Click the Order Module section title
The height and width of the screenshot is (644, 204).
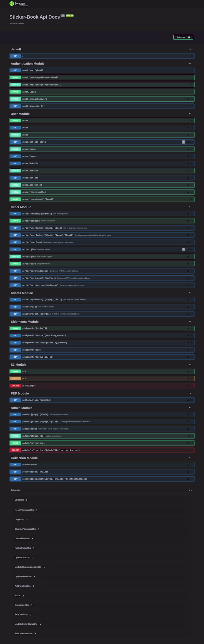click(x=21, y=207)
